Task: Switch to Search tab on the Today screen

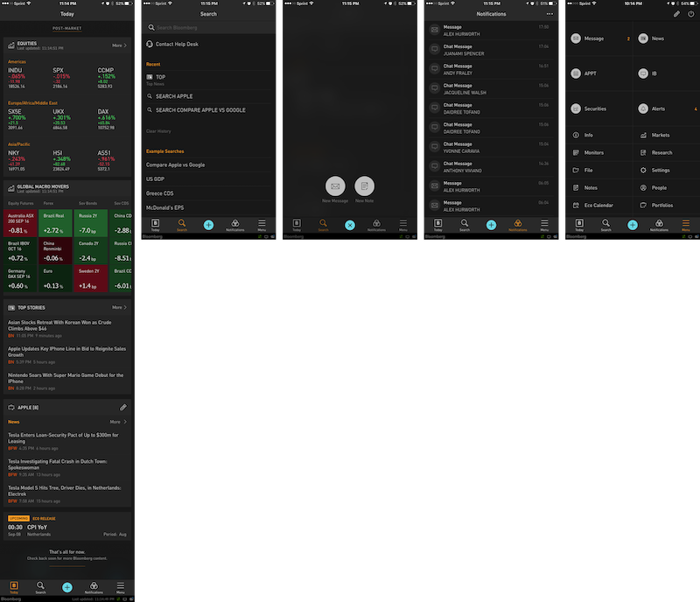Action: point(40,588)
